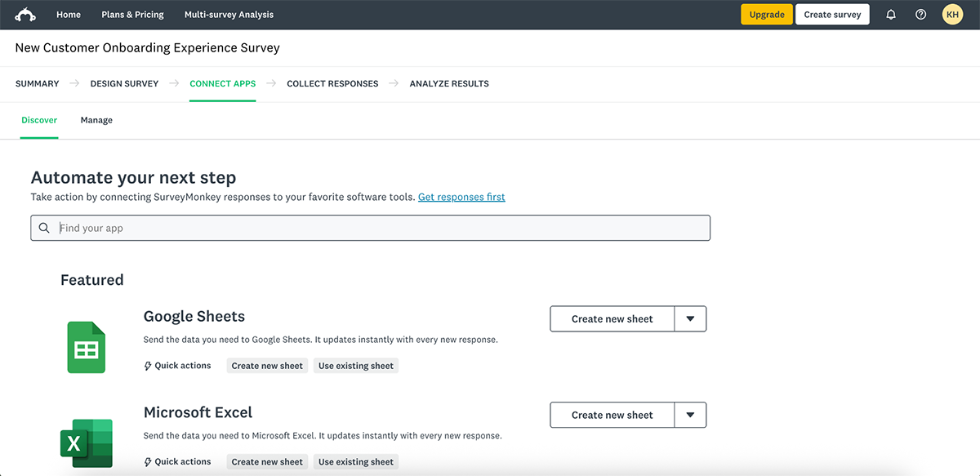
Task: Open the notifications bell
Action: point(891,14)
